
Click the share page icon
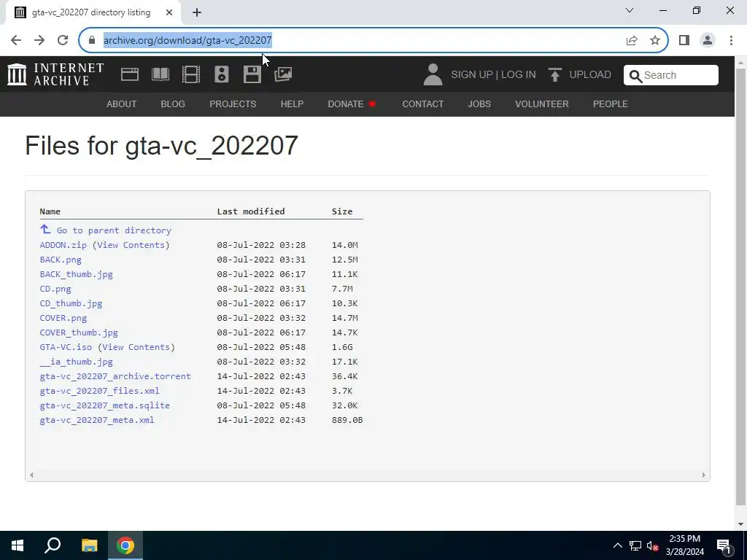[x=632, y=40]
